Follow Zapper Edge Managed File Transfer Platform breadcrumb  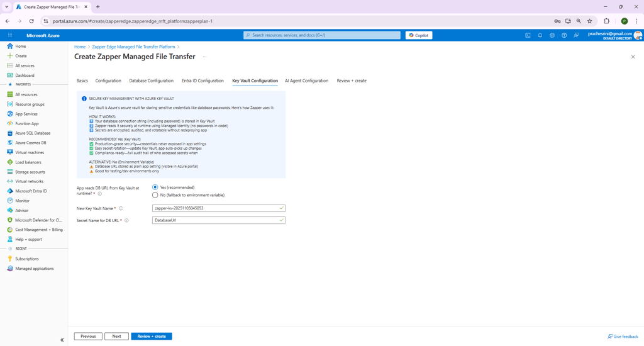[133, 47]
